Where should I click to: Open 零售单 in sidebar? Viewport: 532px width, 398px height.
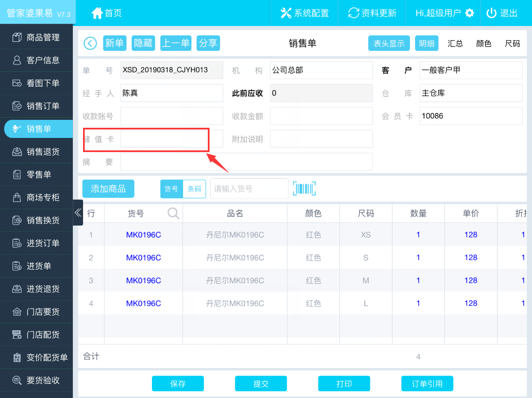click(x=37, y=175)
